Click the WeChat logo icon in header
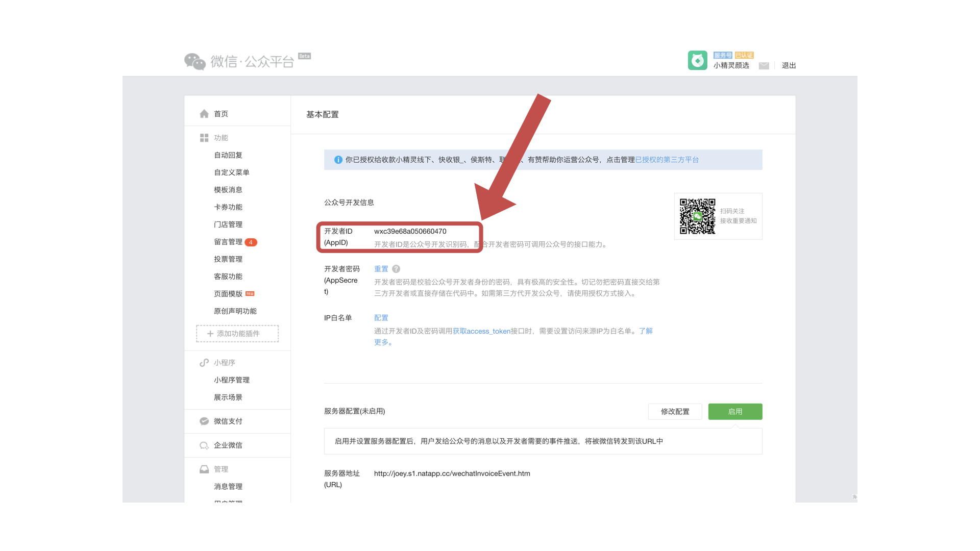The image size is (980, 551). [195, 62]
